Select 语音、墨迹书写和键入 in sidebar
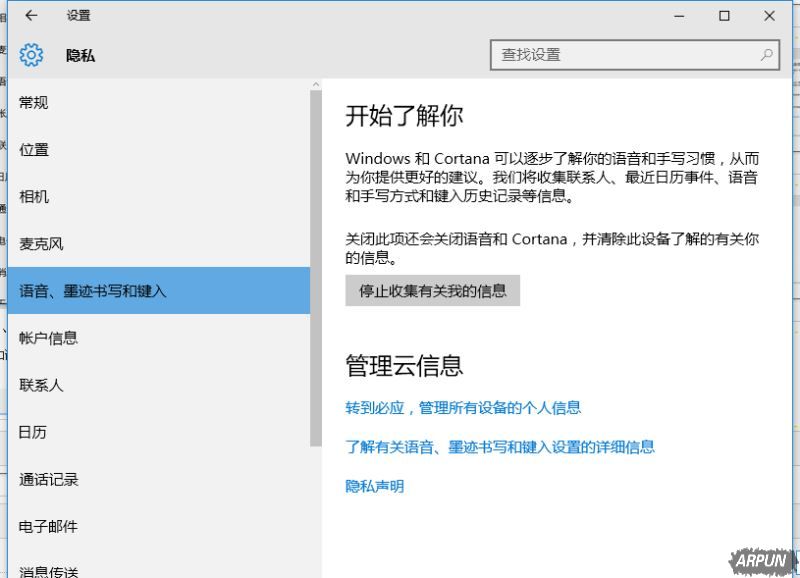The image size is (800, 578). [92, 290]
